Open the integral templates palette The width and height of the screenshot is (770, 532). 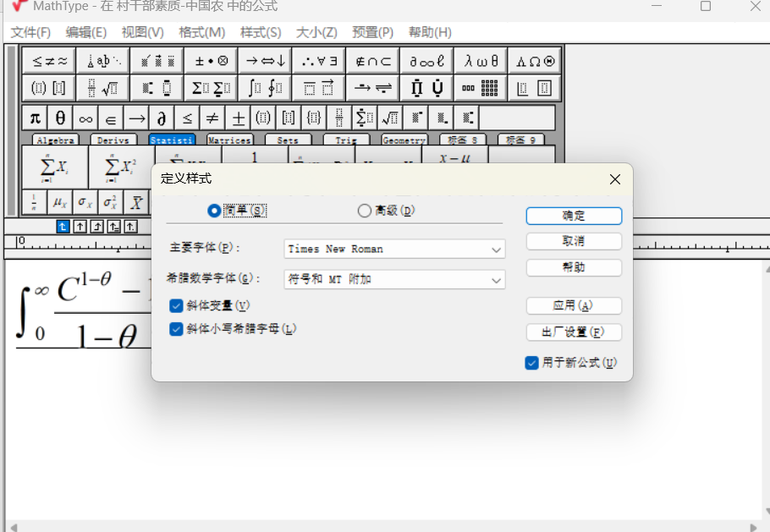point(265,88)
